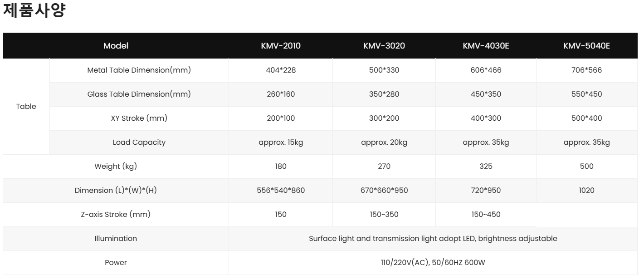644x280 pixels.
Task: Select the Dimension (L)*(W)*(H) label
Action: pyautogui.click(x=116, y=191)
